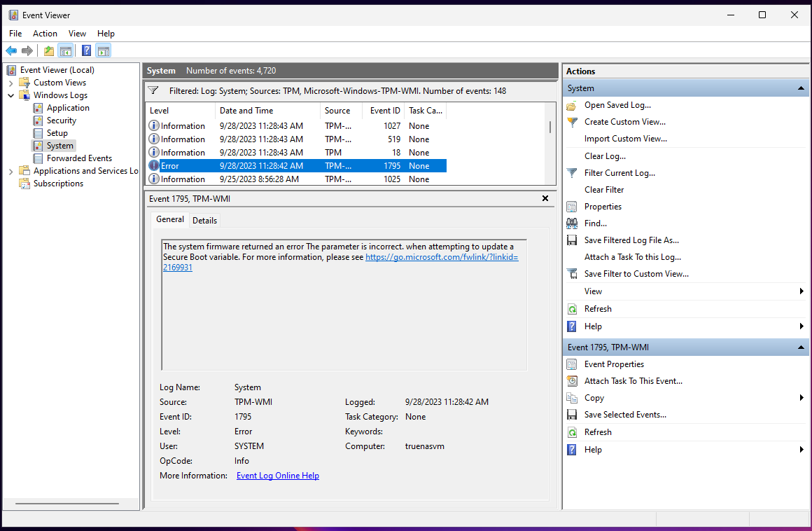
Task: Click the Save Selected Events disk icon
Action: click(572, 415)
